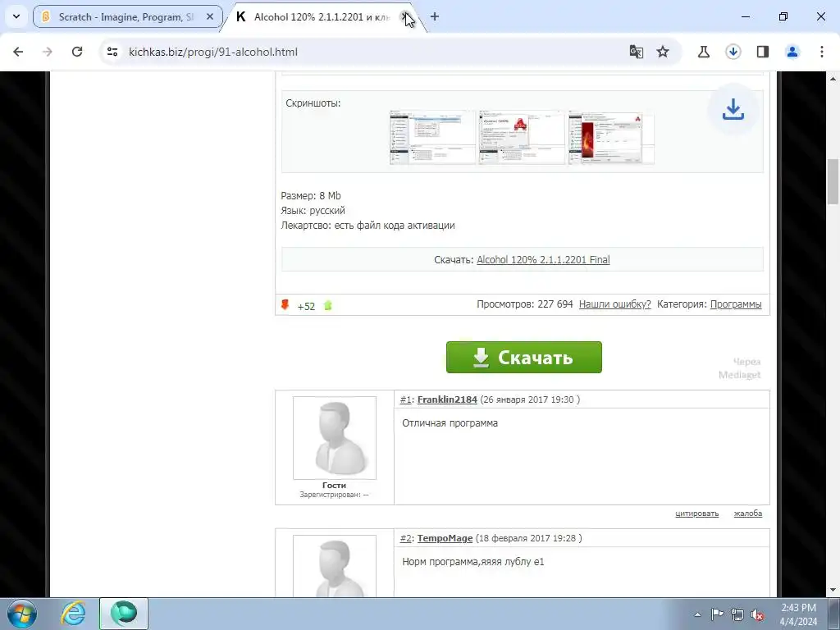Click the Просмотров: 227 694 text
840x630 pixels.
[525, 304]
